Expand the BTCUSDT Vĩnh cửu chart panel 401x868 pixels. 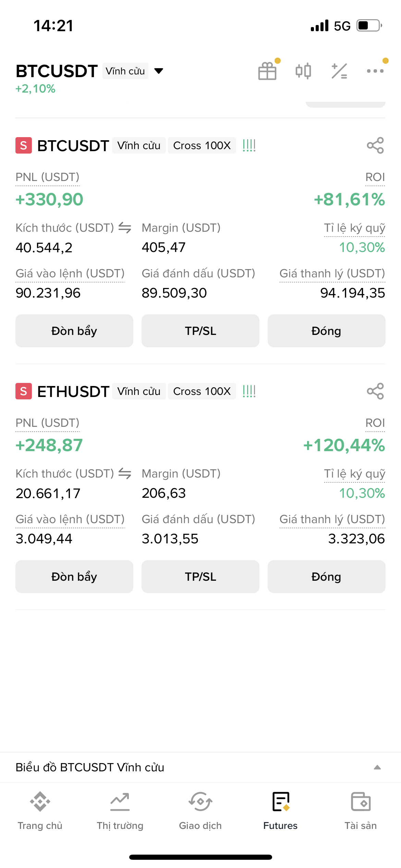coord(377,767)
